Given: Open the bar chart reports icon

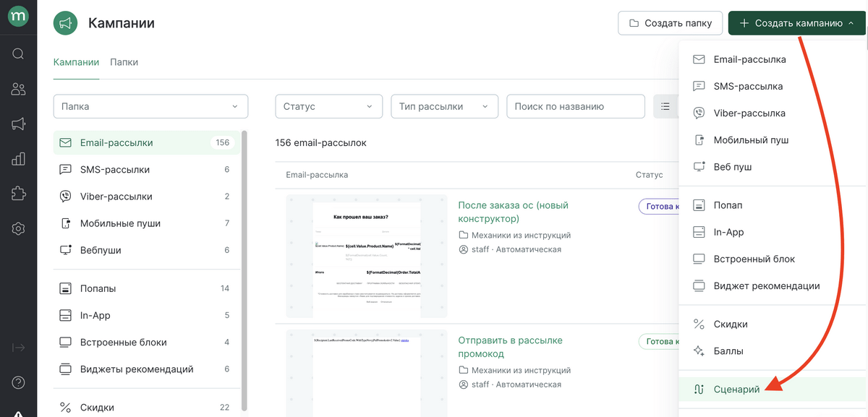Looking at the screenshot, I should (18, 159).
